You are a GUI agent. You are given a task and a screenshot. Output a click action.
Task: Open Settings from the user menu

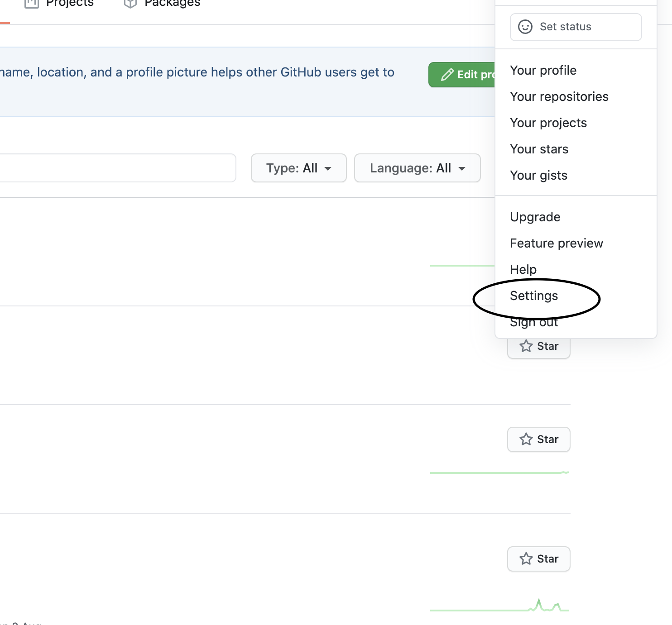pos(534,296)
